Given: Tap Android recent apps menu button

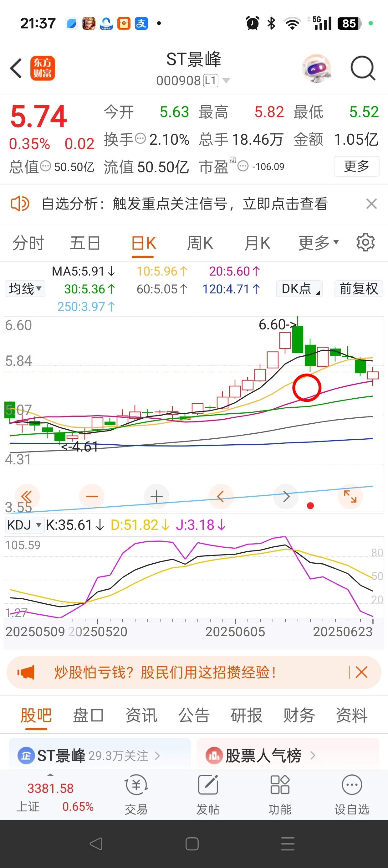Looking at the screenshot, I should point(288,844).
